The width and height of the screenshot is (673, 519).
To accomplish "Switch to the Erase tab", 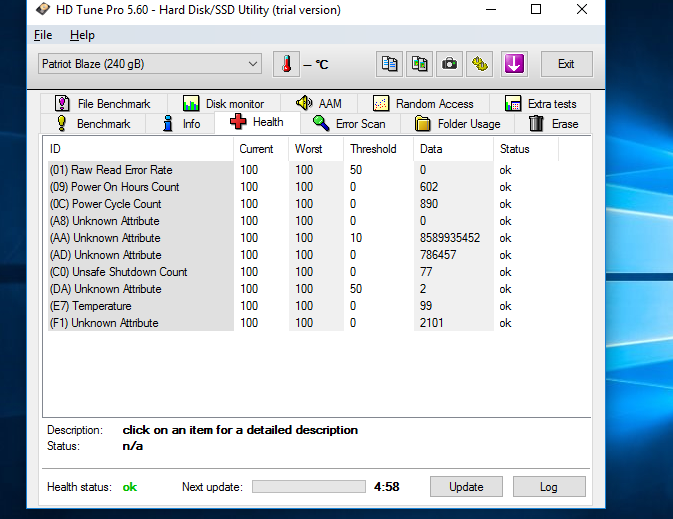I will pyautogui.click(x=553, y=124).
